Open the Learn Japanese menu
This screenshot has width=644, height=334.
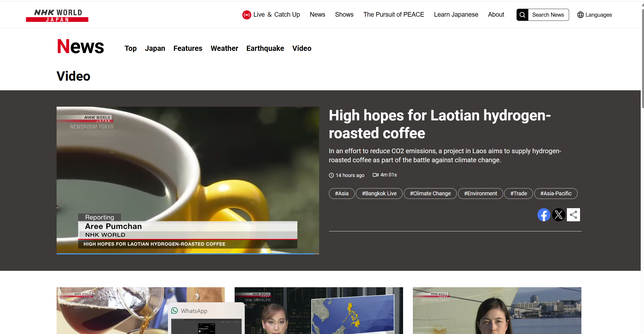point(456,14)
